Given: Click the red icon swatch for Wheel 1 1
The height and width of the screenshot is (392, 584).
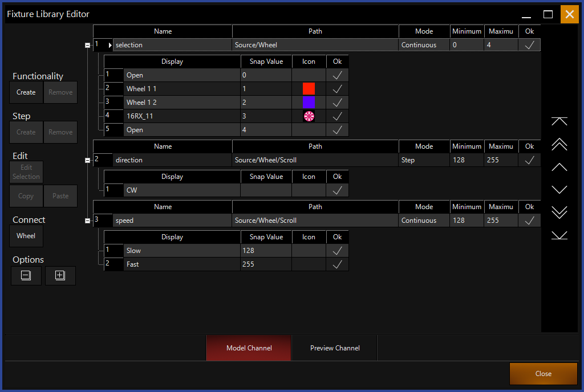Looking at the screenshot, I should tap(309, 89).
